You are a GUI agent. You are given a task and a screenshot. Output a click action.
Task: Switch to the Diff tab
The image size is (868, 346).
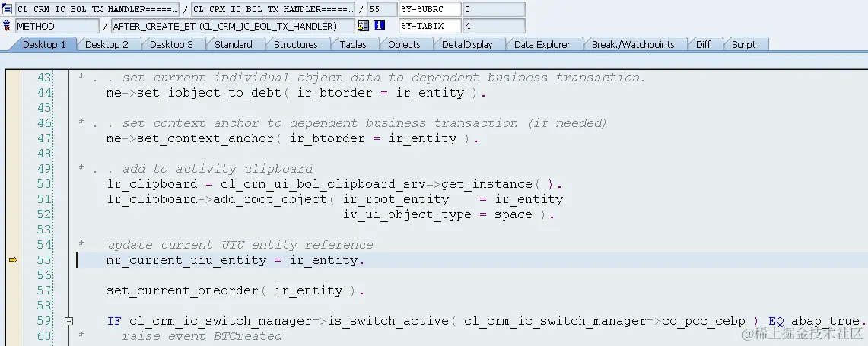[704, 44]
